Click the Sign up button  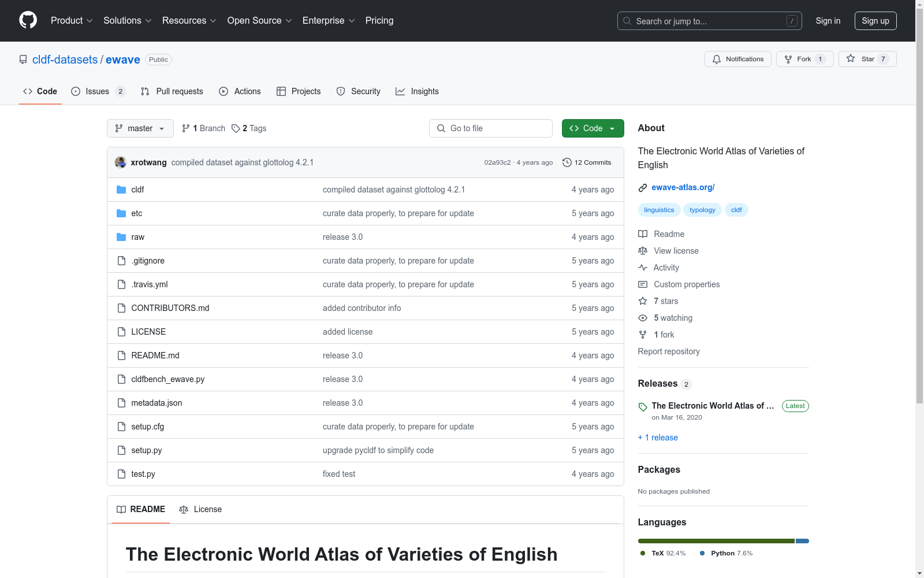tap(875, 21)
